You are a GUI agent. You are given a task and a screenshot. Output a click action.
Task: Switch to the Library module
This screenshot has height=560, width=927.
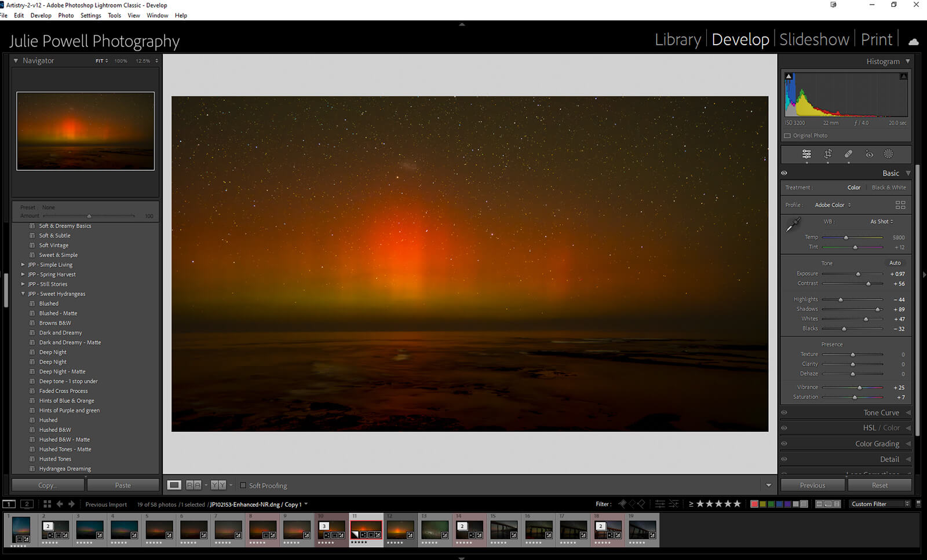tap(677, 39)
